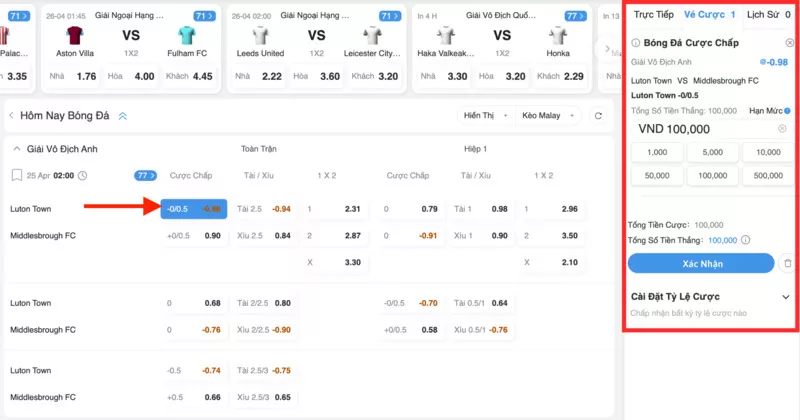Viewport: 800px width, 420px height.
Task: Select full-match 1X2 away odds 2.87
Action: click(334, 236)
